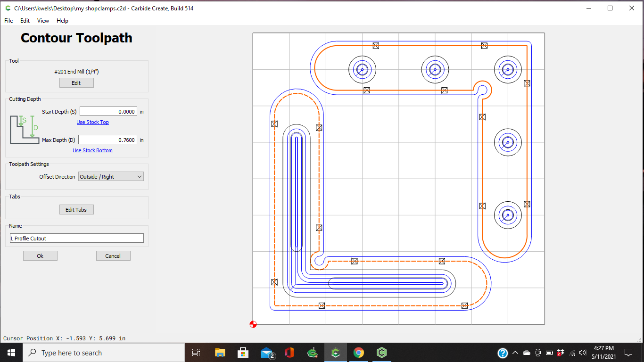Focus the Start Depth (S) input field

(108, 112)
